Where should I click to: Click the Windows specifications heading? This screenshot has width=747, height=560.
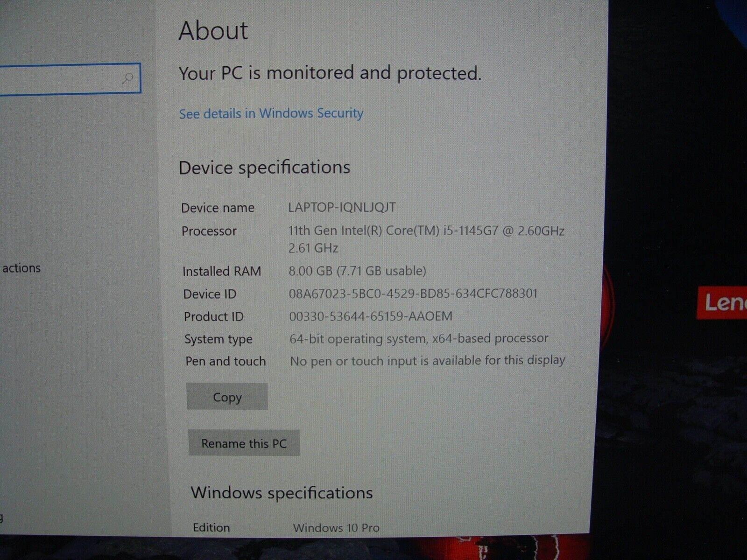point(282,492)
